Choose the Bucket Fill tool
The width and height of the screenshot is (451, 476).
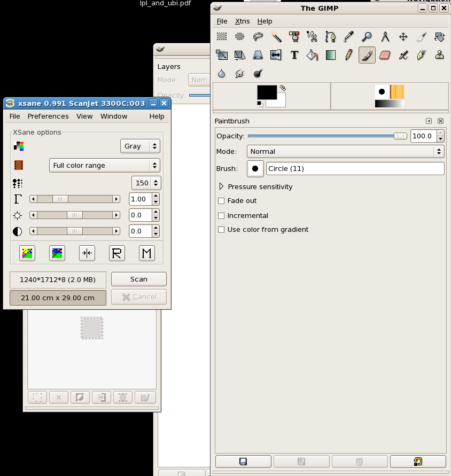(312, 55)
